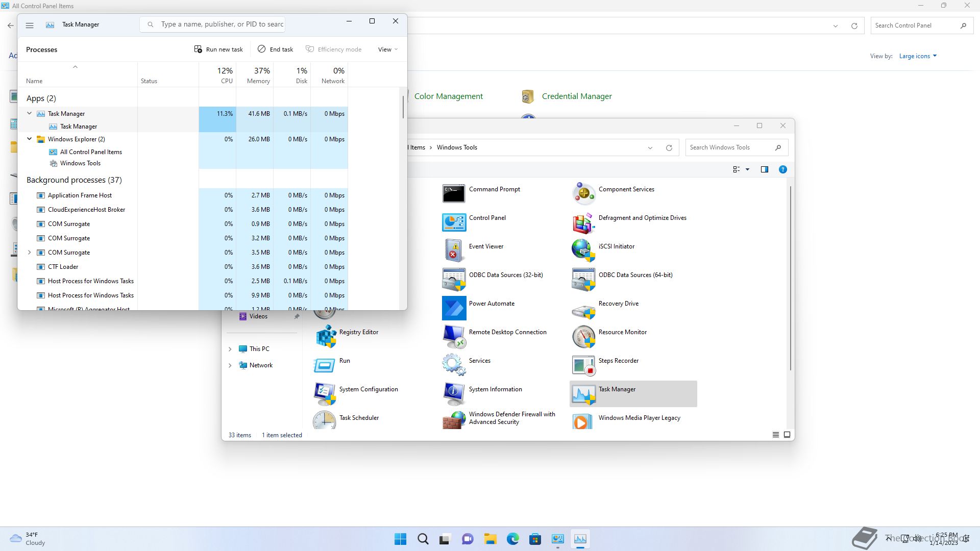Screen dimensions: 980x551
Task: Select Task Manager icon in Windows Tools
Action: pyautogui.click(x=583, y=393)
